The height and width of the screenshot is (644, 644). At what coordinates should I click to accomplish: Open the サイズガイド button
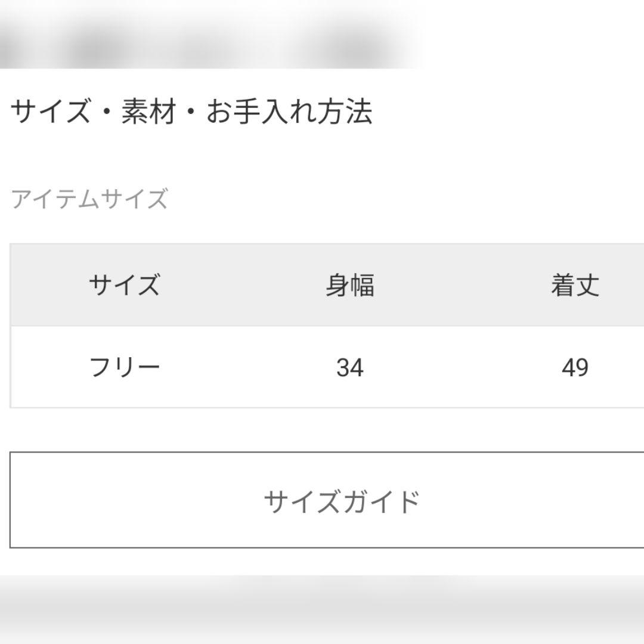pyautogui.click(x=342, y=501)
